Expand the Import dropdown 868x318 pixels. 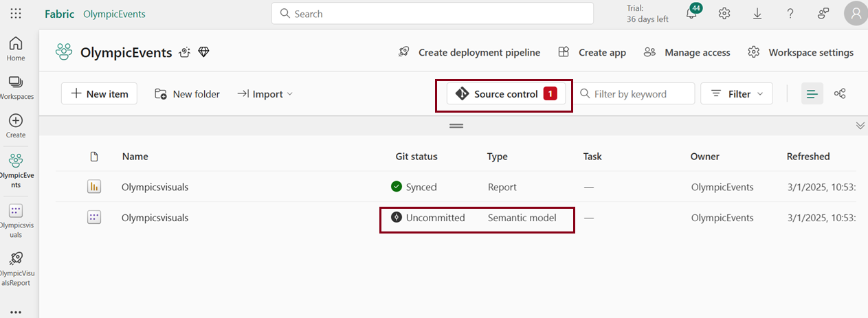pyautogui.click(x=265, y=94)
